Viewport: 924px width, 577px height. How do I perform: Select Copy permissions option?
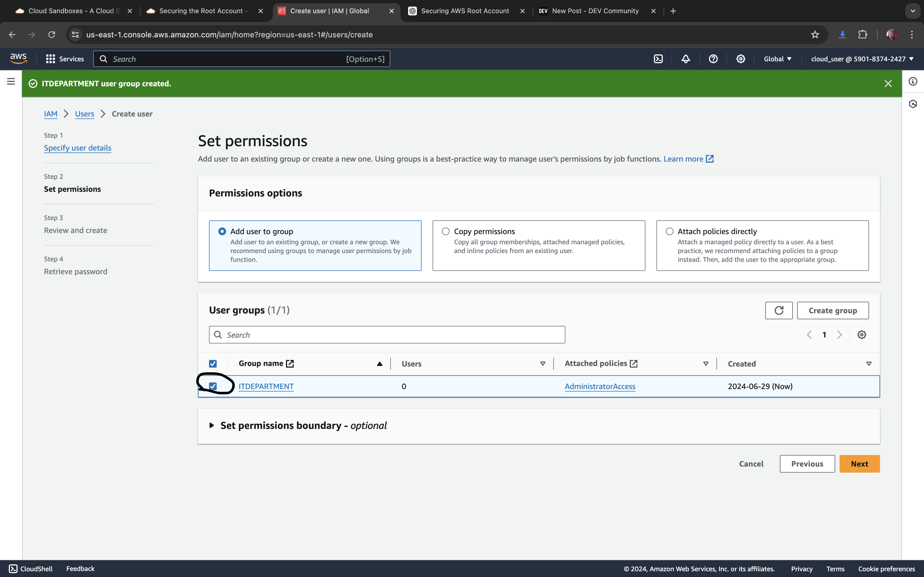click(446, 231)
